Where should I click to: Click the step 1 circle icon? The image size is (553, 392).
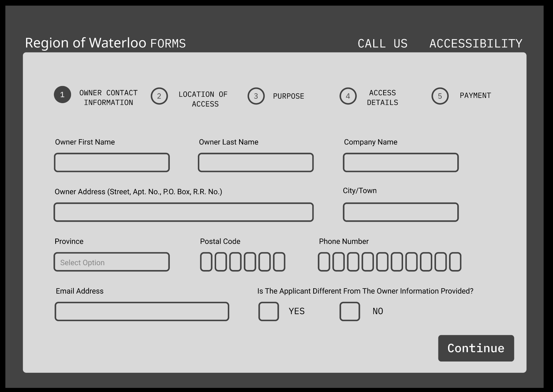point(62,95)
